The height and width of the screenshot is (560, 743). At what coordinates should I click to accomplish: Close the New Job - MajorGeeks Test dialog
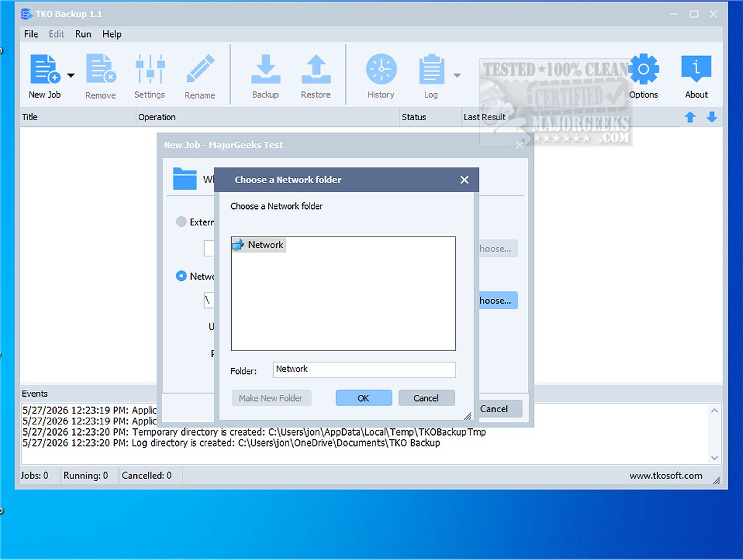(x=520, y=145)
